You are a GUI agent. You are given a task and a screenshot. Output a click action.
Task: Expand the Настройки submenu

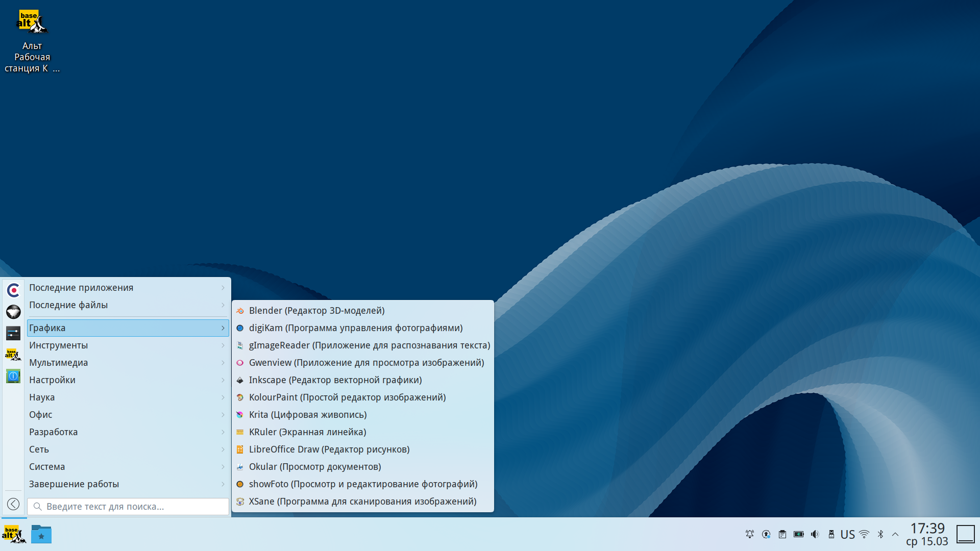(128, 380)
